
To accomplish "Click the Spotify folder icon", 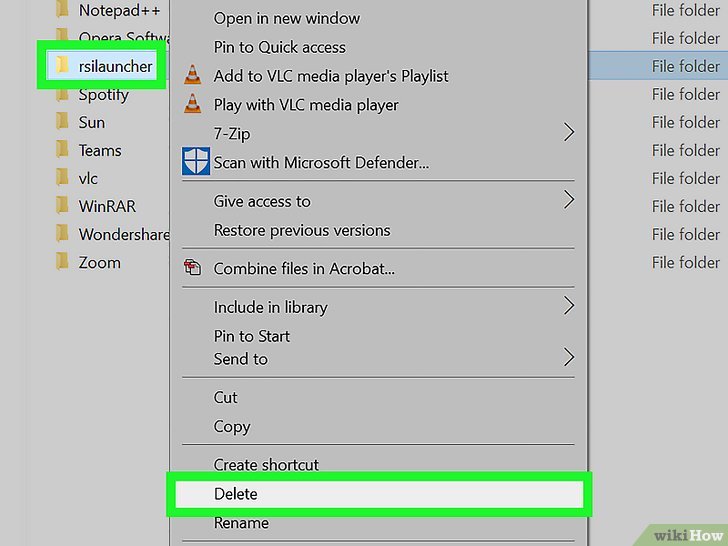I will point(62,95).
